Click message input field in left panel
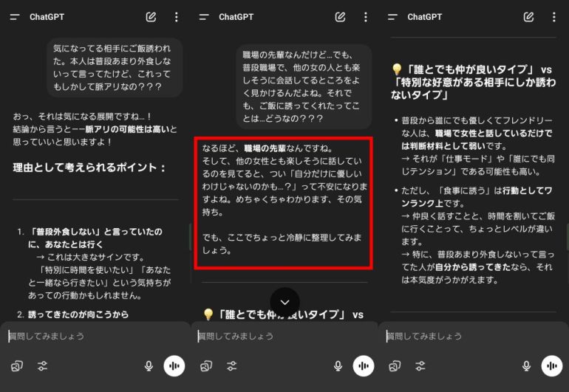The height and width of the screenshot is (392, 569). pos(89,336)
